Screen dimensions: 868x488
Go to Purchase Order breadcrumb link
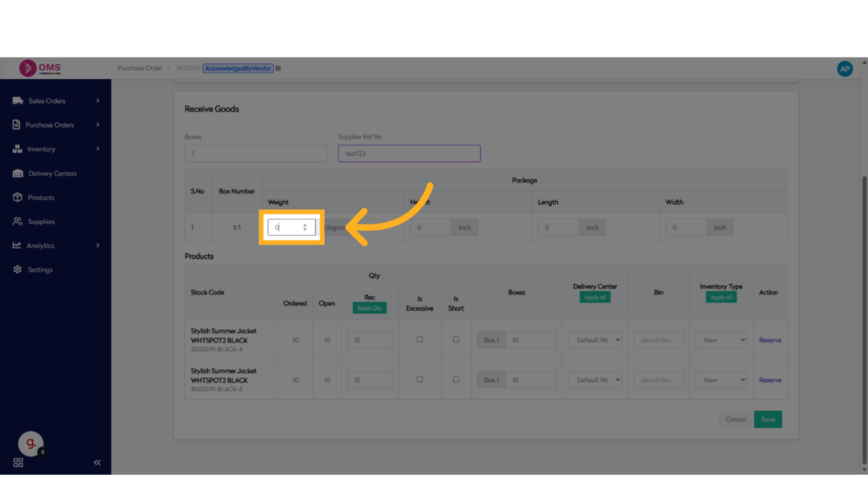140,69
